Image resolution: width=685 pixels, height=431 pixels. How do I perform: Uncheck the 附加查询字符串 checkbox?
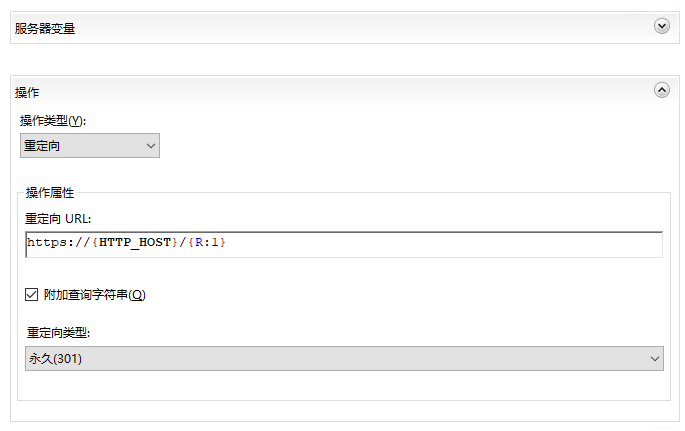[31, 295]
